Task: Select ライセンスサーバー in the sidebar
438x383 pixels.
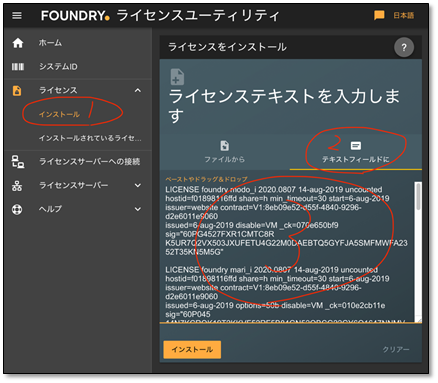Action: (x=73, y=185)
